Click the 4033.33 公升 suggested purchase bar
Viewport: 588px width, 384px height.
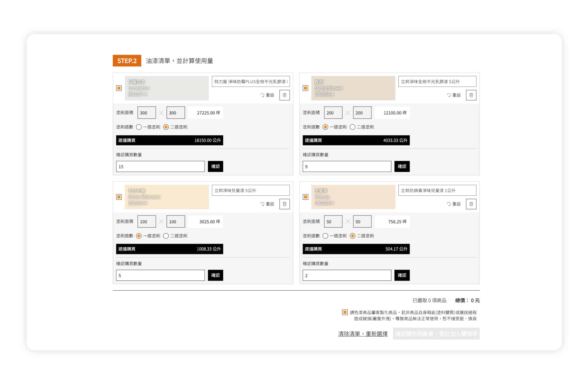tap(356, 140)
